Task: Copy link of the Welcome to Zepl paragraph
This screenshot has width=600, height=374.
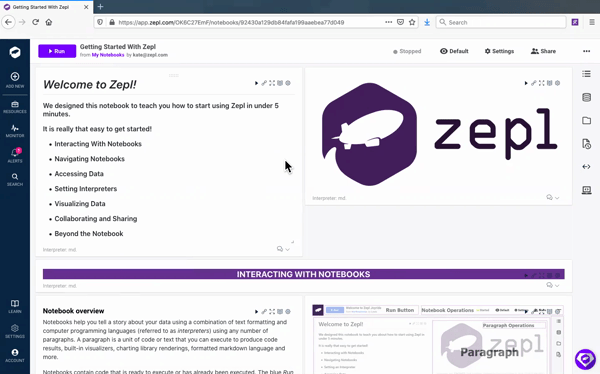Action: coord(264,83)
